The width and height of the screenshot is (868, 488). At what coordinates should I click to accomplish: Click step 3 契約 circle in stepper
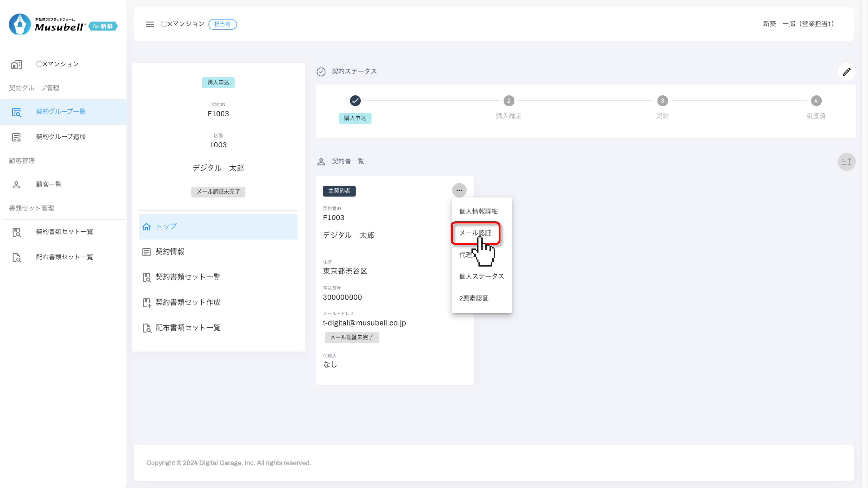tap(662, 101)
